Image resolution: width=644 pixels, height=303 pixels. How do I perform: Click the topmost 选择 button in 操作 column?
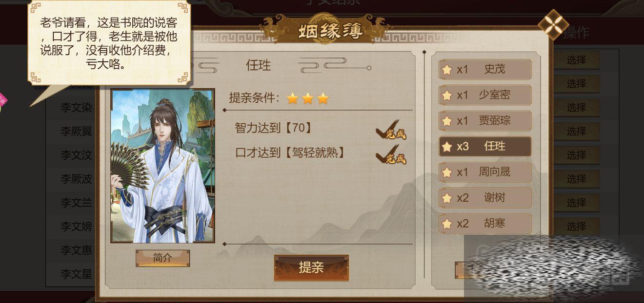point(576,60)
